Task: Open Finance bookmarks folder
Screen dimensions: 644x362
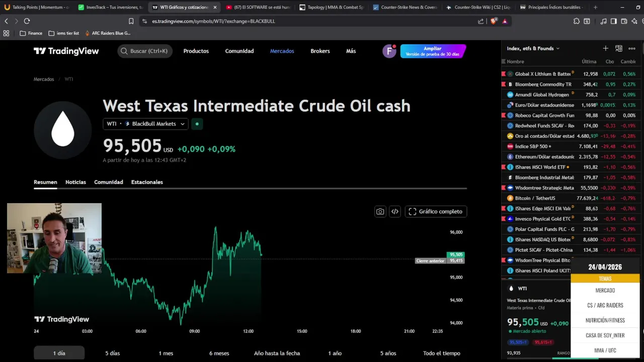Action: (x=31, y=33)
